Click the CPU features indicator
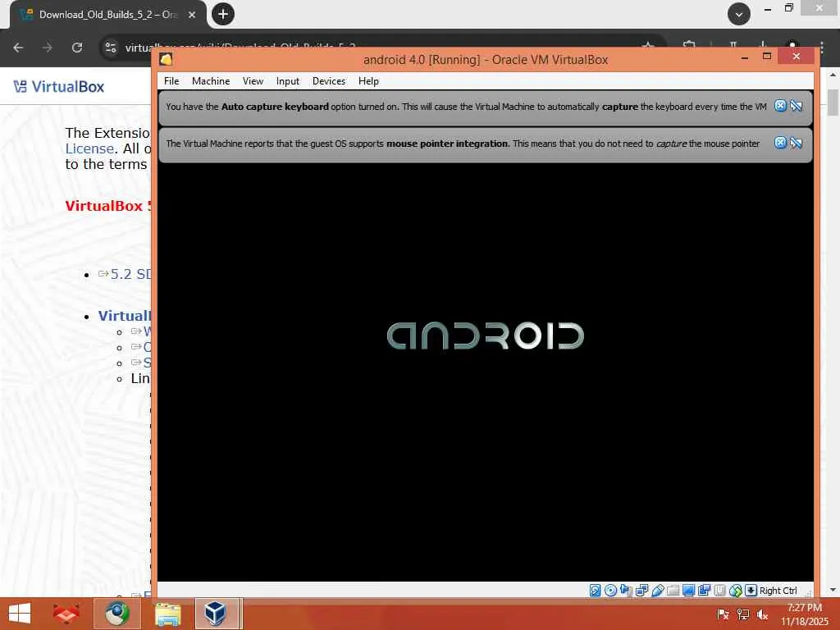 tap(720, 591)
